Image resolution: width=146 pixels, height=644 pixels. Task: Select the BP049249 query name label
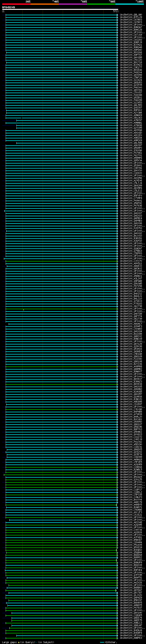click(8, 8)
